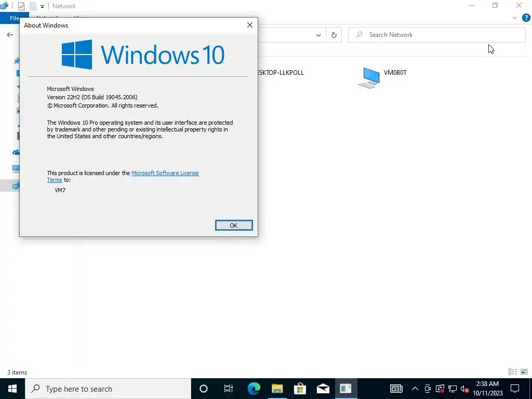
Task: Refresh the Network folder view
Action: (x=334, y=35)
